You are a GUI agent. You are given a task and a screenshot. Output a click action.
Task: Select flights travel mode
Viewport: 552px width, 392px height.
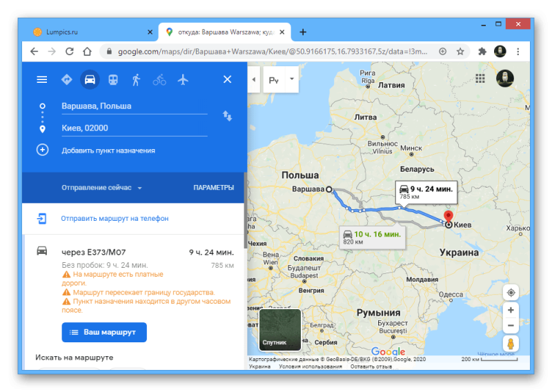pos(183,79)
